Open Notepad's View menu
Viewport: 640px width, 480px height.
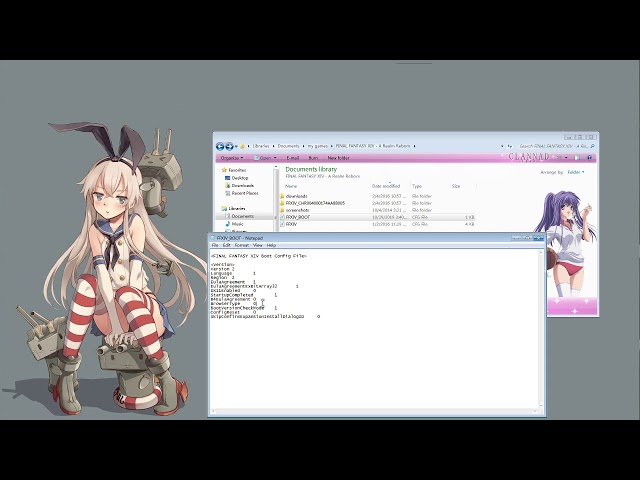[258, 245]
